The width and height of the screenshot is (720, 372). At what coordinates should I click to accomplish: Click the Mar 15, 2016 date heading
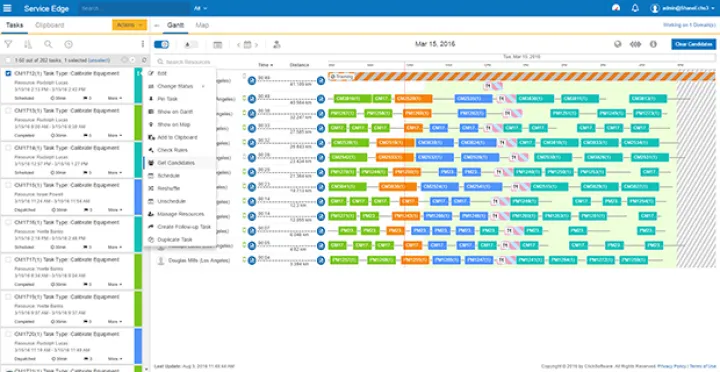pos(435,44)
